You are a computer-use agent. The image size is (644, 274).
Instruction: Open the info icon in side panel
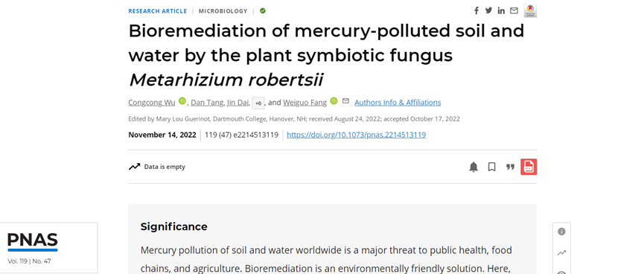click(561, 232)
